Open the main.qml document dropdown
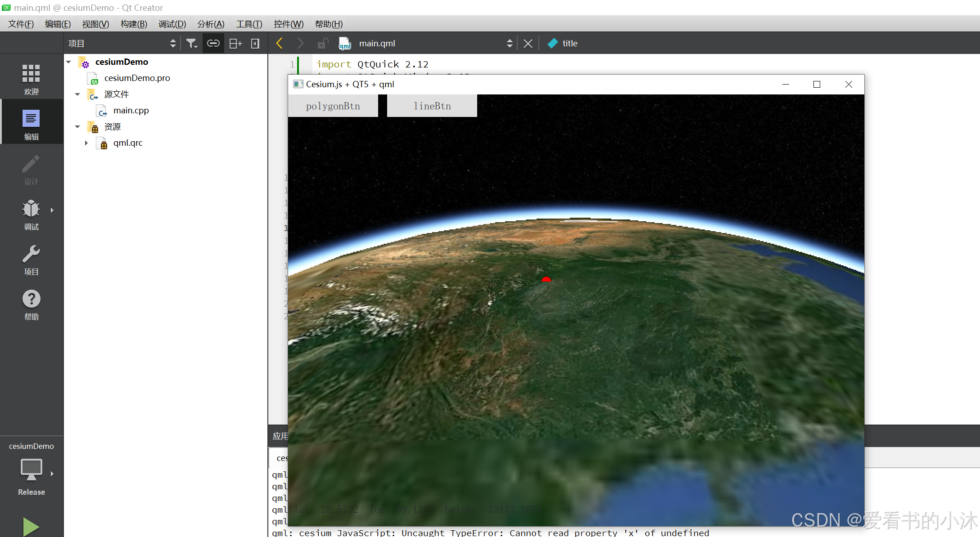Screen dimensions: 980x537 (x=509, y=43)
